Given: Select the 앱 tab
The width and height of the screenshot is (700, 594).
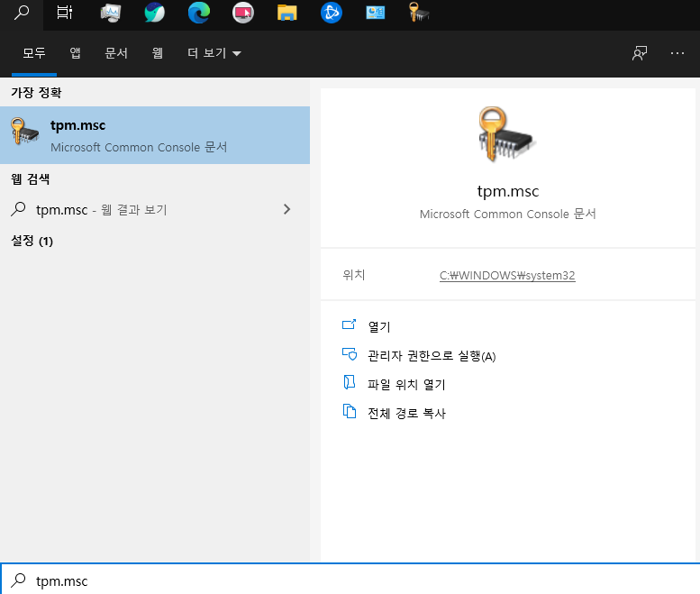Looking at the screenshot, I should pyautogui.click(x=75, y=53).
